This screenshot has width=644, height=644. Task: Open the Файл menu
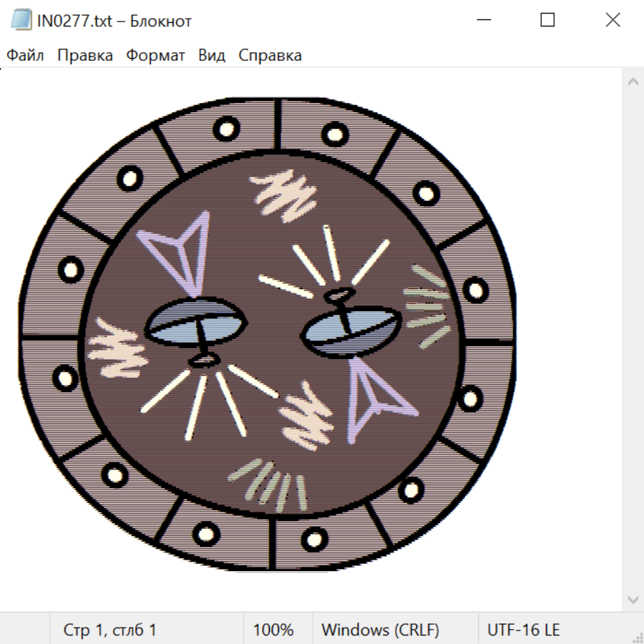coord(25,56)
